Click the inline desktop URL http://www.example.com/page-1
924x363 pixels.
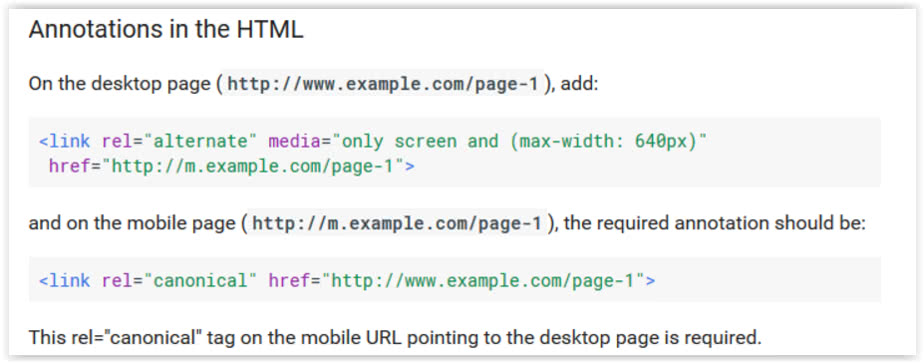point(383,84)
